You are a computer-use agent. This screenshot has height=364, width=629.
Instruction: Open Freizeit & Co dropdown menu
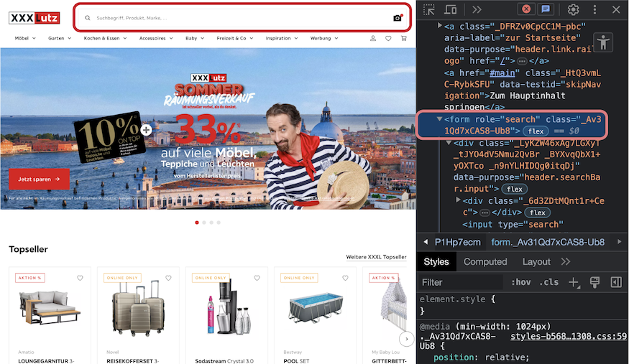click(x=235, y=39)
